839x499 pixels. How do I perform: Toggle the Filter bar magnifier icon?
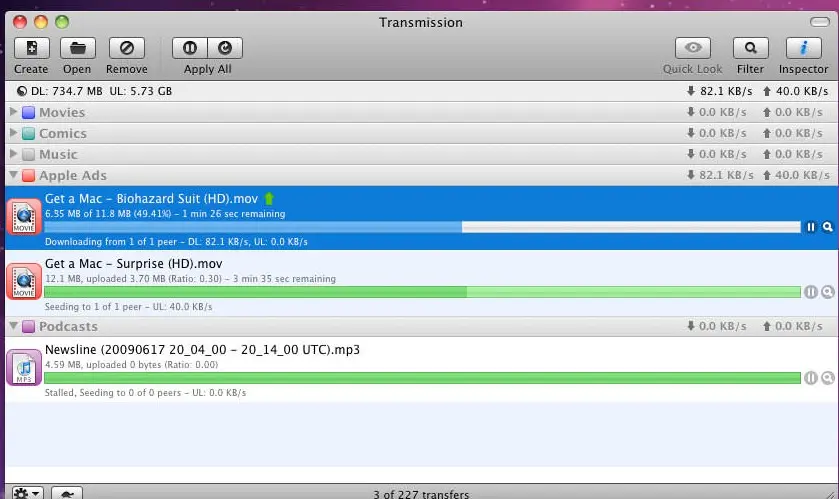(x=751, y=48)
